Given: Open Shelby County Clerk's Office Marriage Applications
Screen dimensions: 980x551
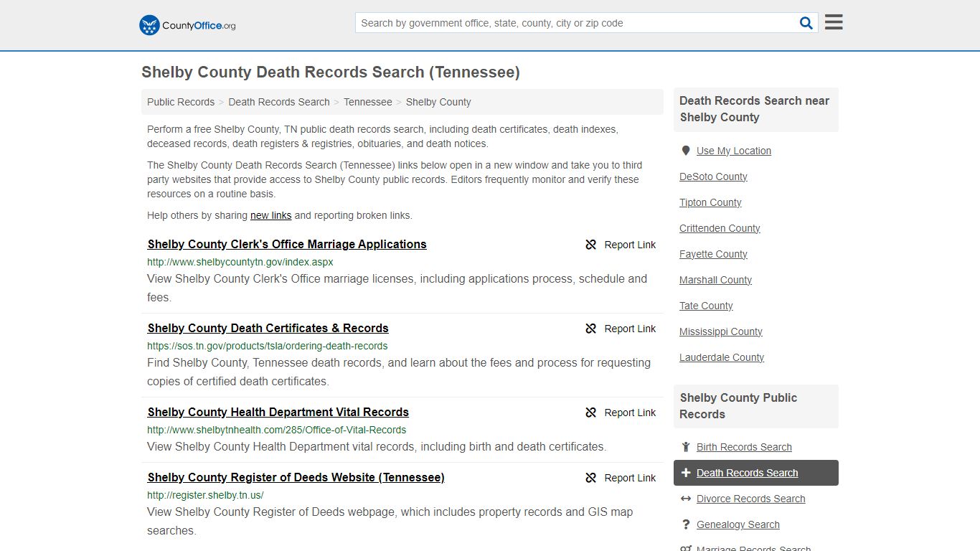Looking at the screenshot, I should (x=287, y=244).
